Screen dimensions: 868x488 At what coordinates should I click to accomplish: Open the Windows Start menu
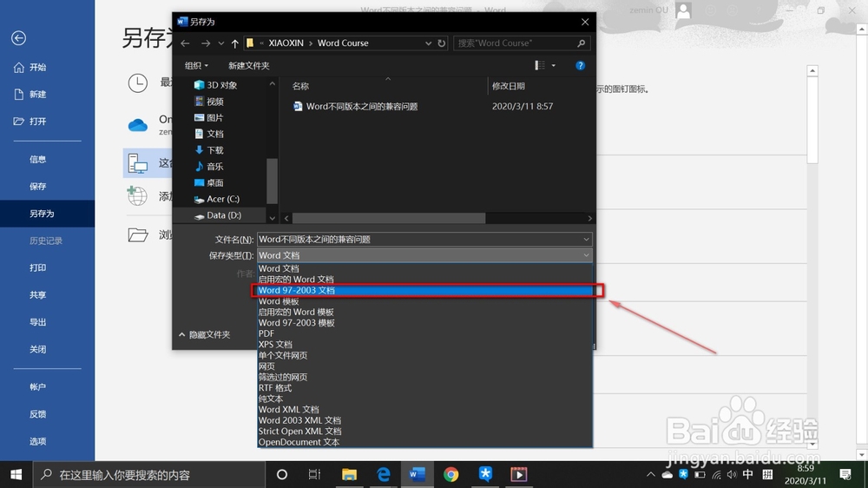click(16, 475)
